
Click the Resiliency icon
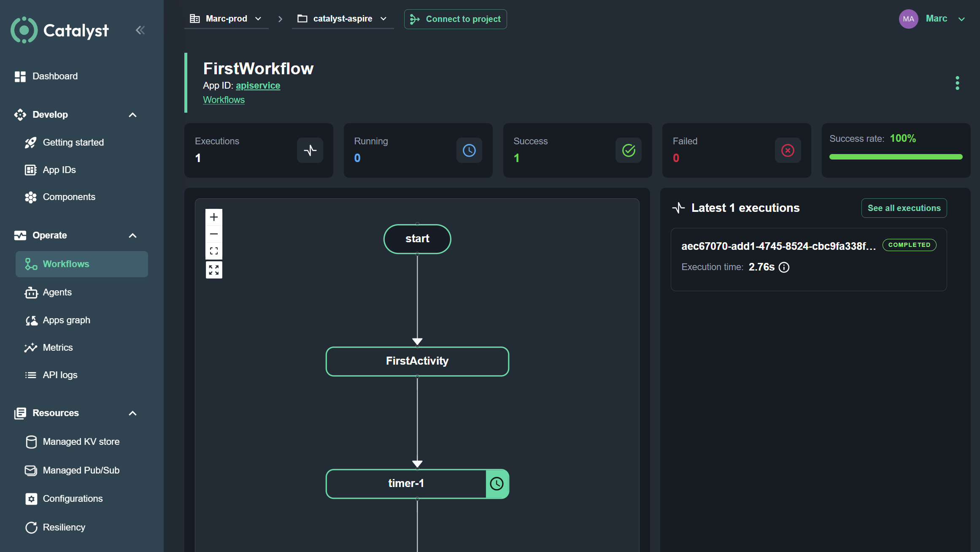pos(31,527)
